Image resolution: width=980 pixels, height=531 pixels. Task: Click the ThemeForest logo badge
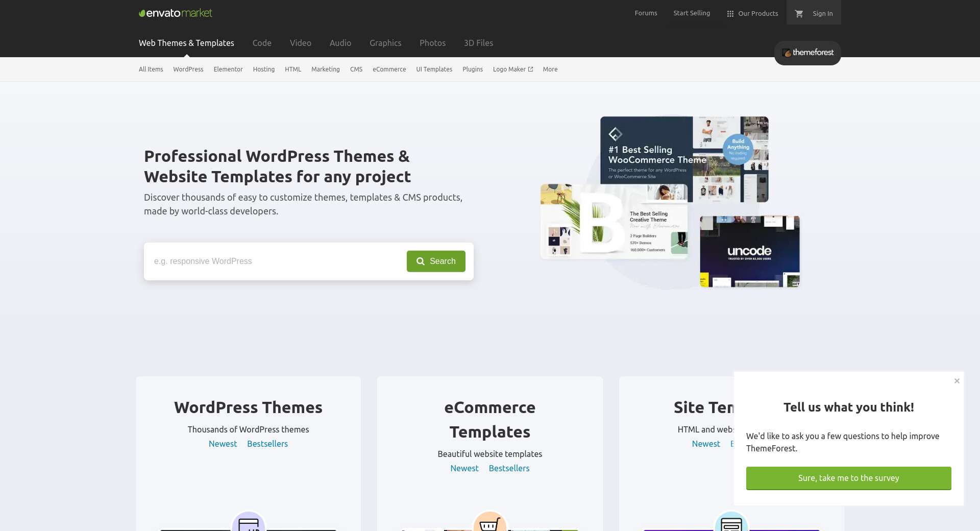pos(807,53)
